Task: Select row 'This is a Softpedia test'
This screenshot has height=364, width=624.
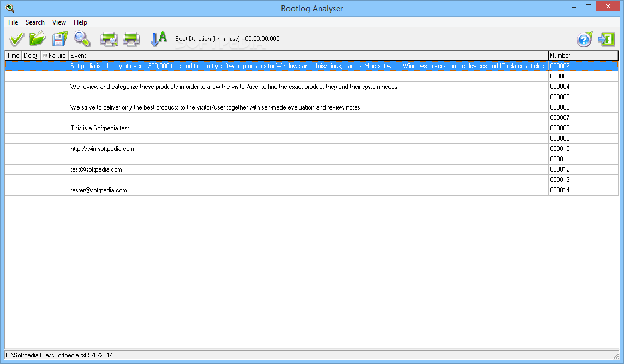Action: pos(311,128)
